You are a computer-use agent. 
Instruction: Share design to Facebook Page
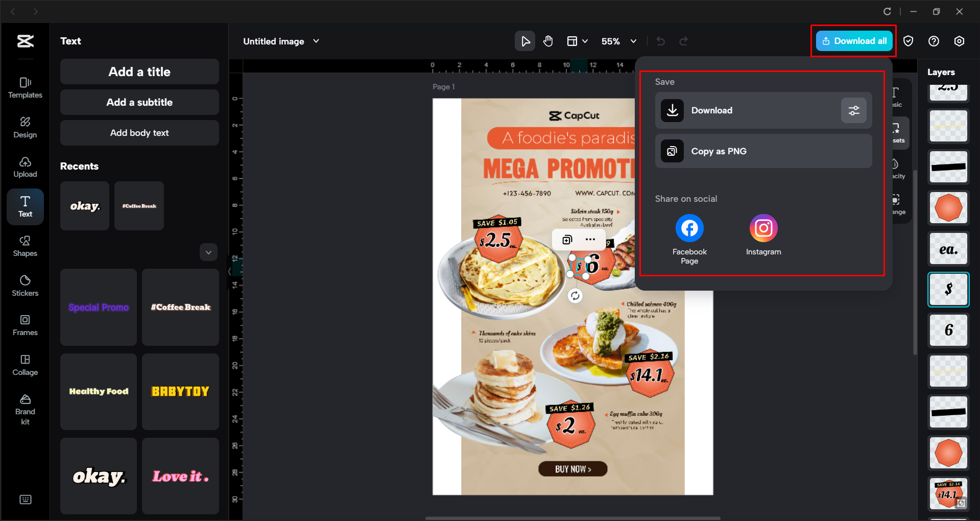(x=689, y=228)
